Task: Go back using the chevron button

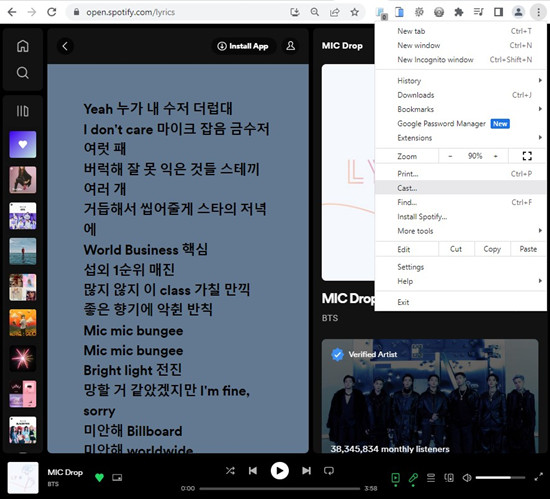Action: 65,46
